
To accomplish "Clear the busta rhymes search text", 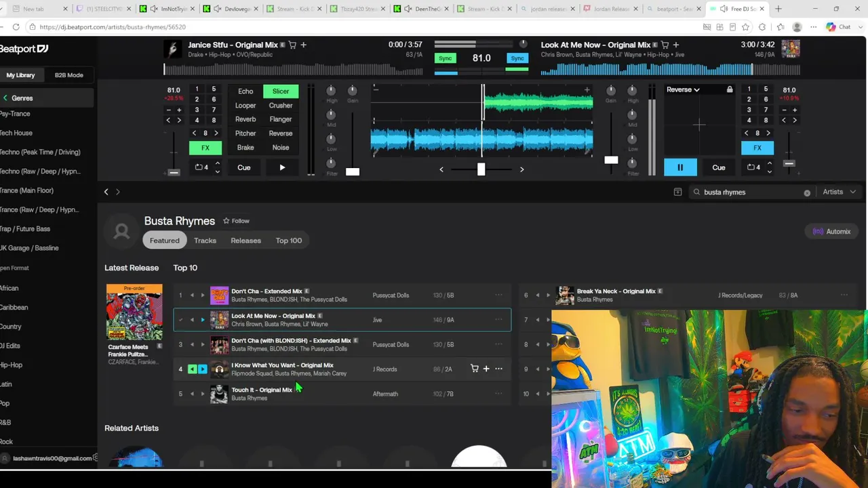I will coord(807,192).
